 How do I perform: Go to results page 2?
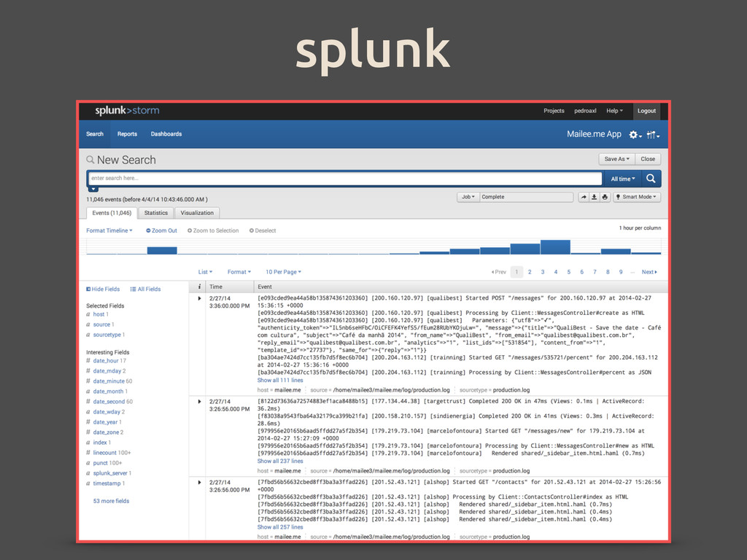point(530,272)
